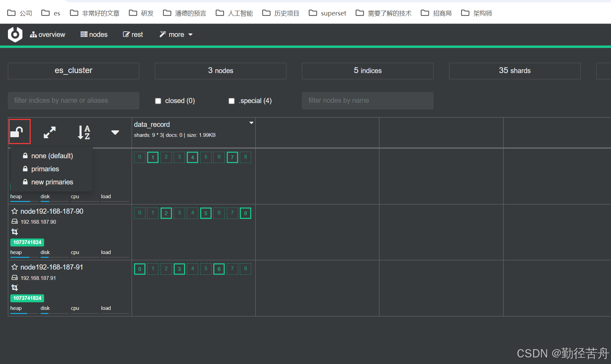
Task: Open the nodes page
Action: click(x=94, y=34)
